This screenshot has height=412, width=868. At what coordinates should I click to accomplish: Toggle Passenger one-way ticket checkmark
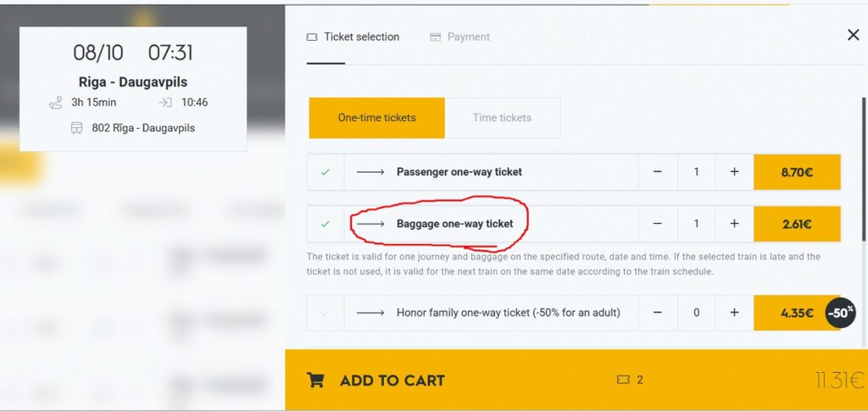[x=325, y=172]
